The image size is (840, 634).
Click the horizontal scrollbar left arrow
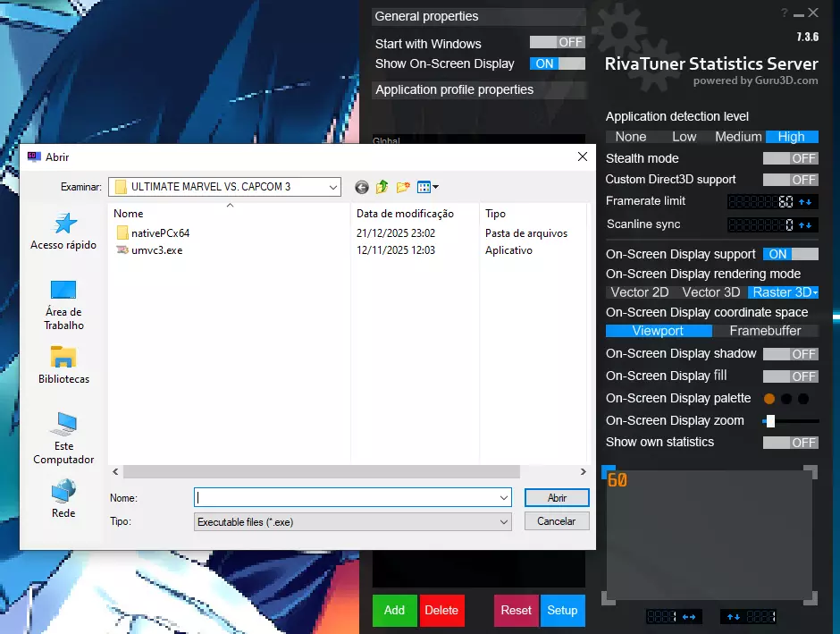pos(115,471)
